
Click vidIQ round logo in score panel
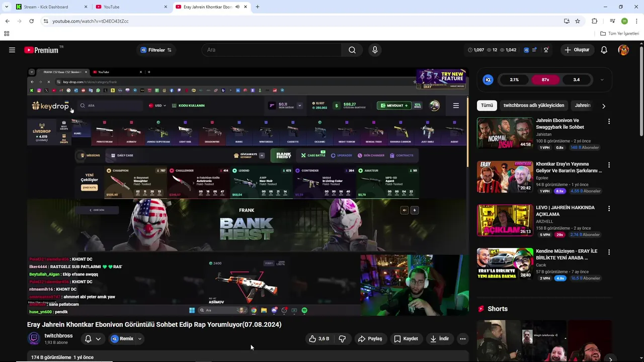coord(488,79)
